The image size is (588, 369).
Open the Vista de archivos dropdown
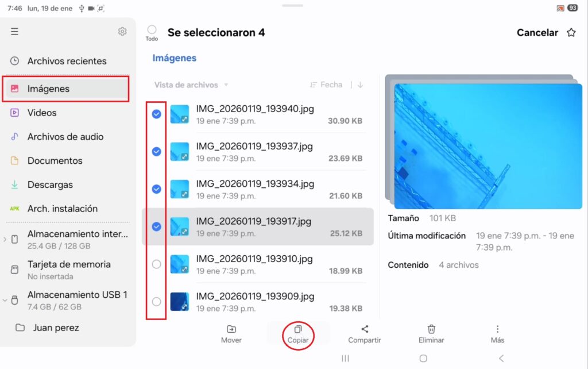[191, 85]
